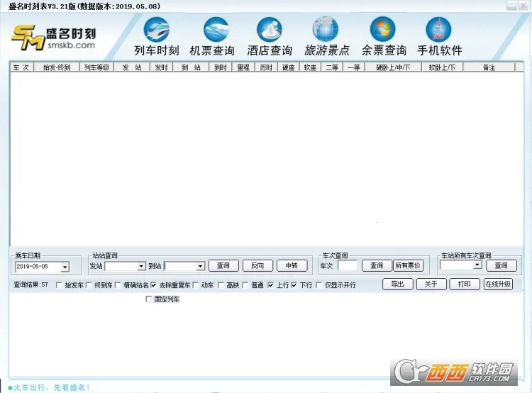Click the 关于 about button

point(431,284)
